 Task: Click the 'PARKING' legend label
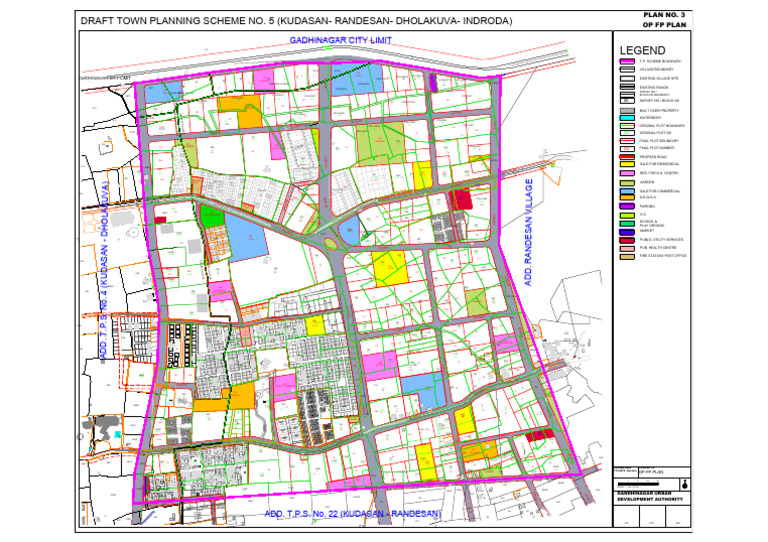click(x=647, y=206)
